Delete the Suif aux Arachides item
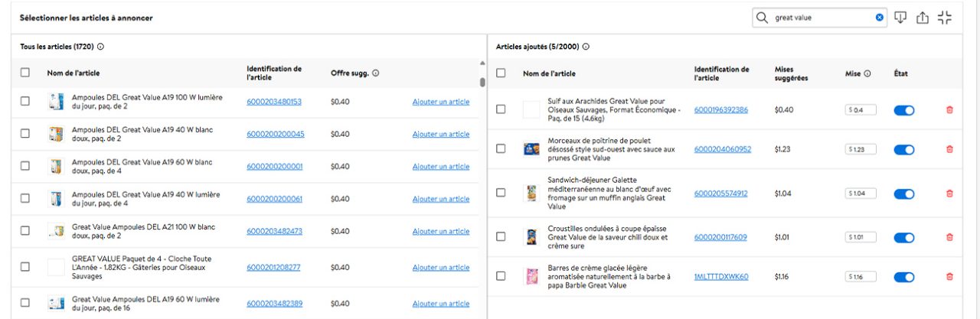Image resolution: width=980 pixels, height=319 pixels. [x=950, y=110]
